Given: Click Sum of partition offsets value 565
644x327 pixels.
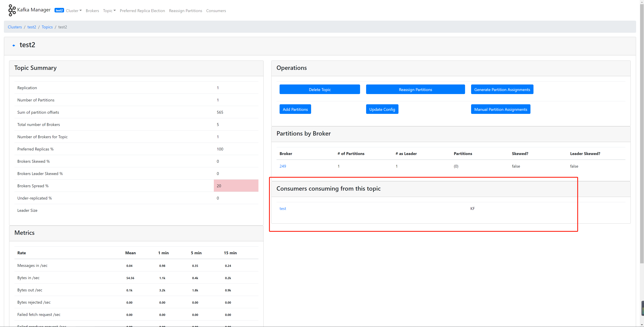Looking at the screenshot, I should (x=220, y=112).
